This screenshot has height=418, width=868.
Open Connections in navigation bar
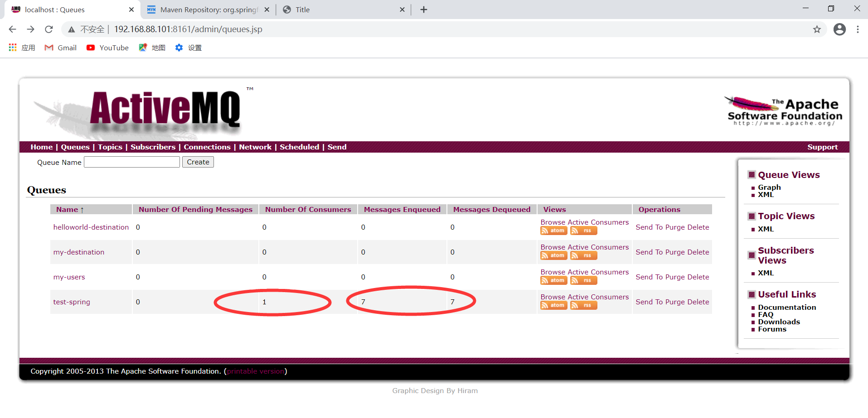[x=207, y=147]
